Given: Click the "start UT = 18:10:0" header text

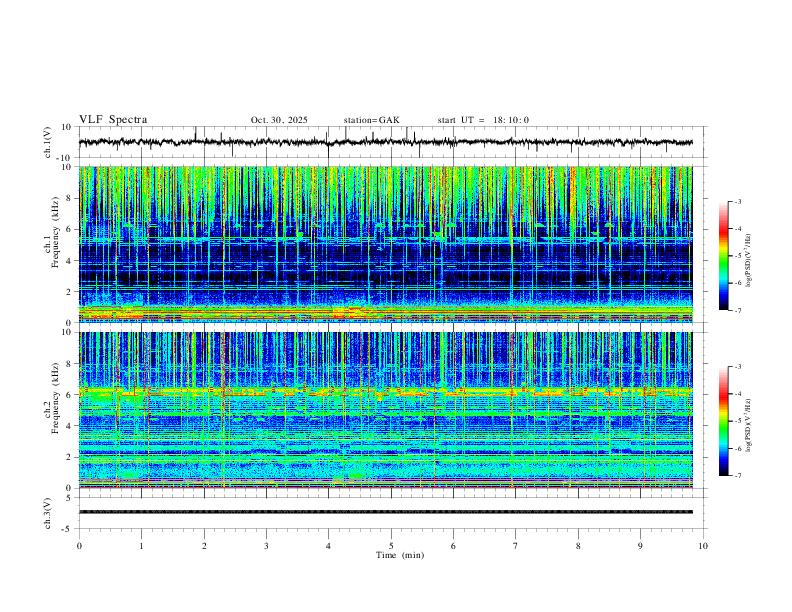Looking at the screenshot, I should click(x=483, y=120).
